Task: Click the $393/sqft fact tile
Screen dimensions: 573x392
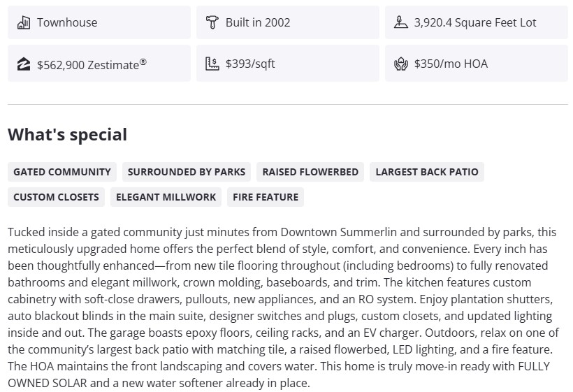Action: point(287,64)
